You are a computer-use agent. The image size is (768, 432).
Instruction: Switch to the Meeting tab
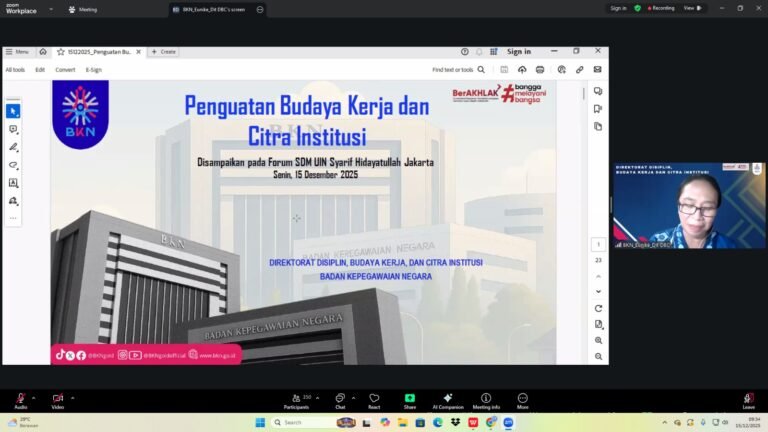click(x=85, y=9)
